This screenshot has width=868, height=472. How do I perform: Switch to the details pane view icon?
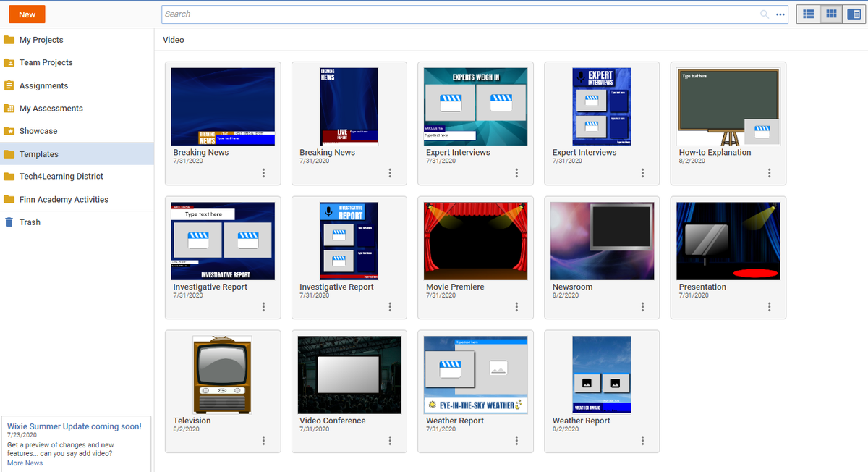coord(854,14)
